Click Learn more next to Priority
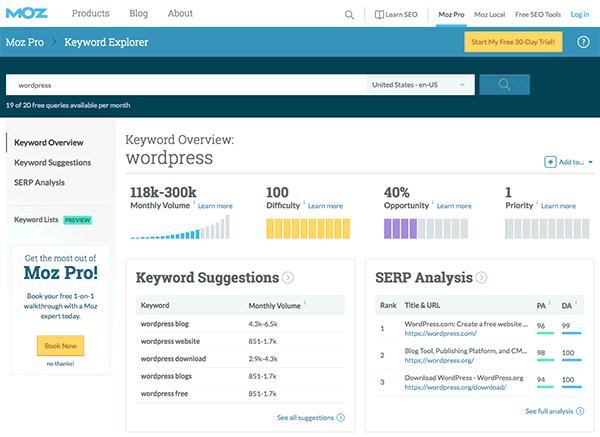This screenshot has width=600, height=437. [558, 206]
